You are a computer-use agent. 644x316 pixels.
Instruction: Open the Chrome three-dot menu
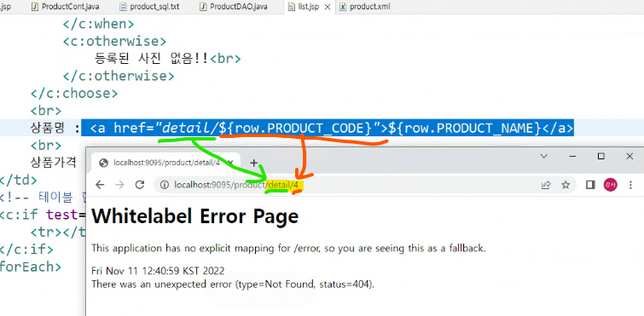click(x=630, y=185)
